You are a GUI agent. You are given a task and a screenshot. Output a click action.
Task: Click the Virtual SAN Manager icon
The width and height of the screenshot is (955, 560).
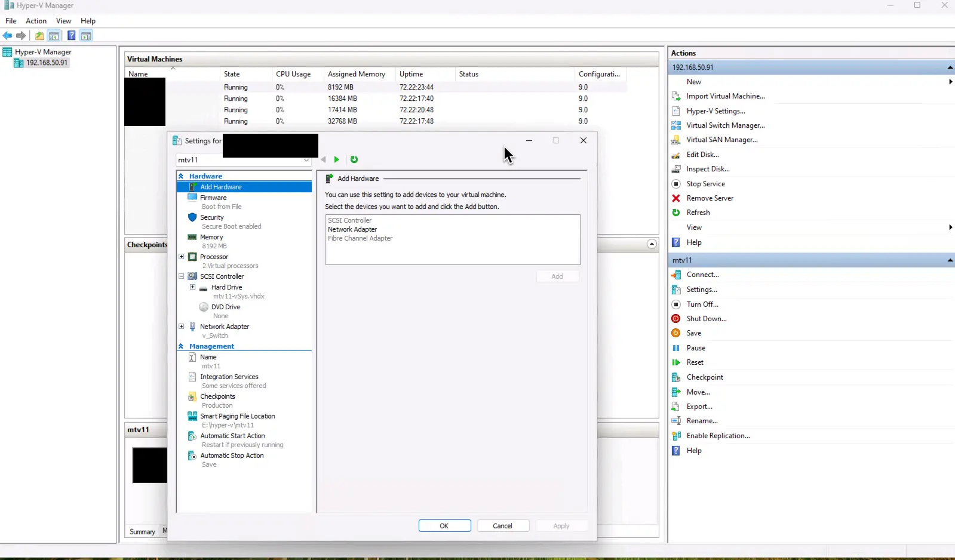pyautogui.click(x=676, y=140)
